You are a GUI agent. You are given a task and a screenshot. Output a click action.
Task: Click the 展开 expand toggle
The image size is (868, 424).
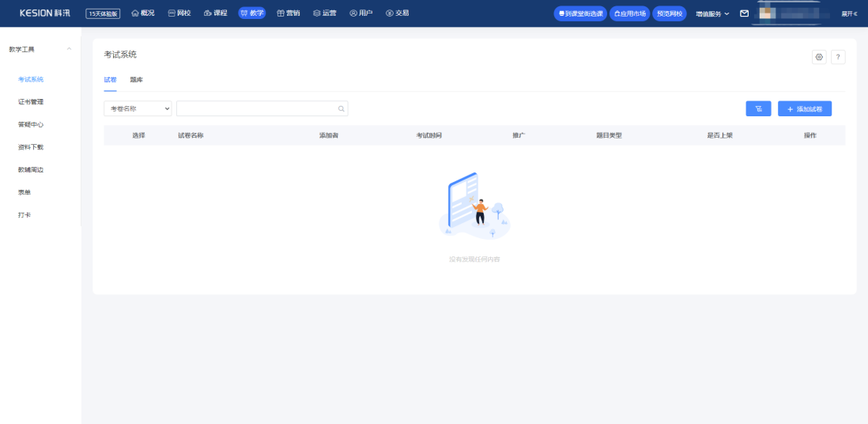(849, 14)
